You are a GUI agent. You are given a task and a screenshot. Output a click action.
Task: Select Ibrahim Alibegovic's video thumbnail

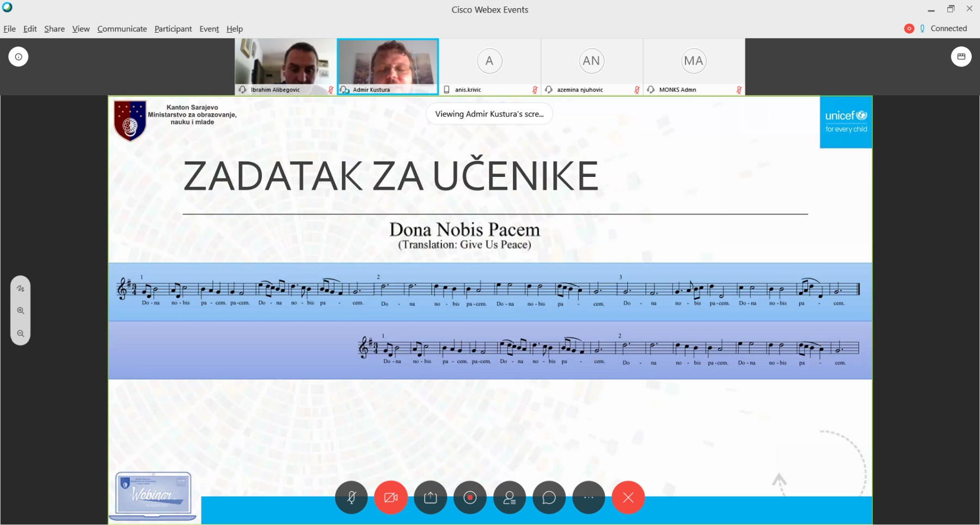pos(285,62)
